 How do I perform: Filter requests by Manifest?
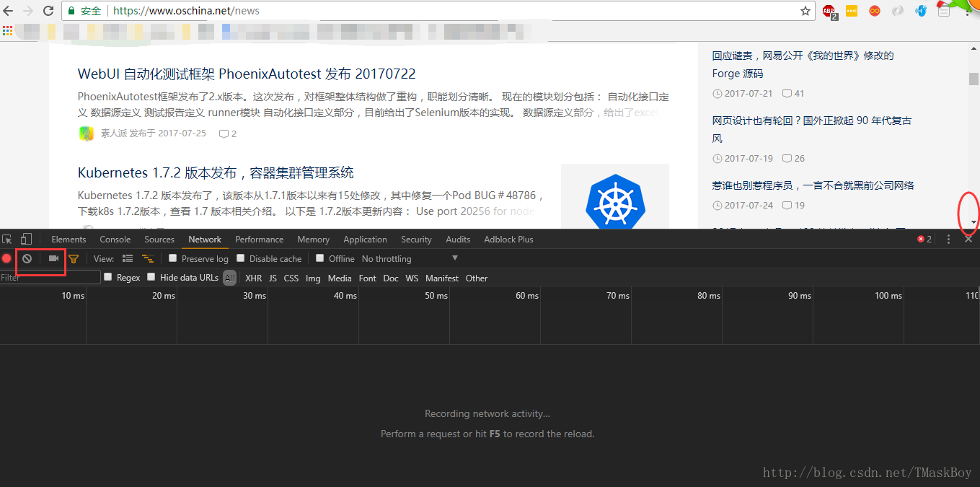tap(442, 278)
